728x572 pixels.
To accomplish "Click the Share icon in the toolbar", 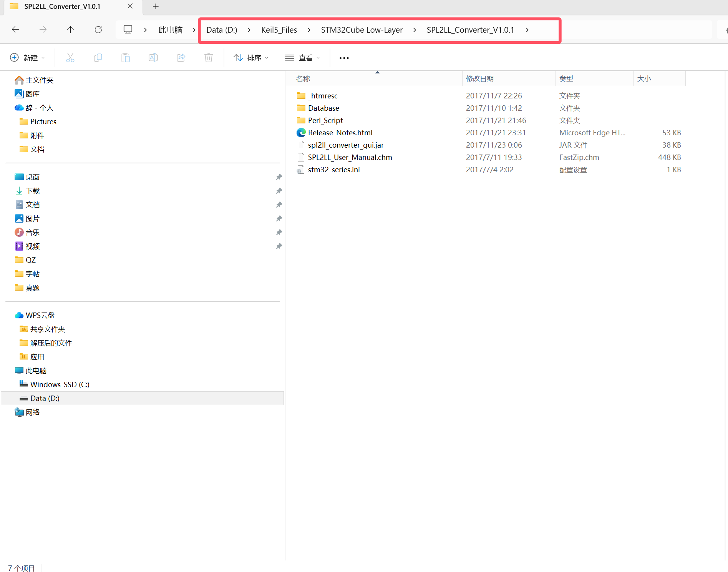I will click(x=181, y=57).
